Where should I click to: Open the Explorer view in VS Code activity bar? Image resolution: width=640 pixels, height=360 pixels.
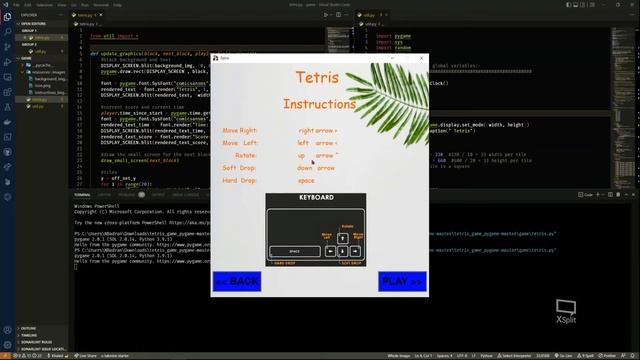(7, 17)
